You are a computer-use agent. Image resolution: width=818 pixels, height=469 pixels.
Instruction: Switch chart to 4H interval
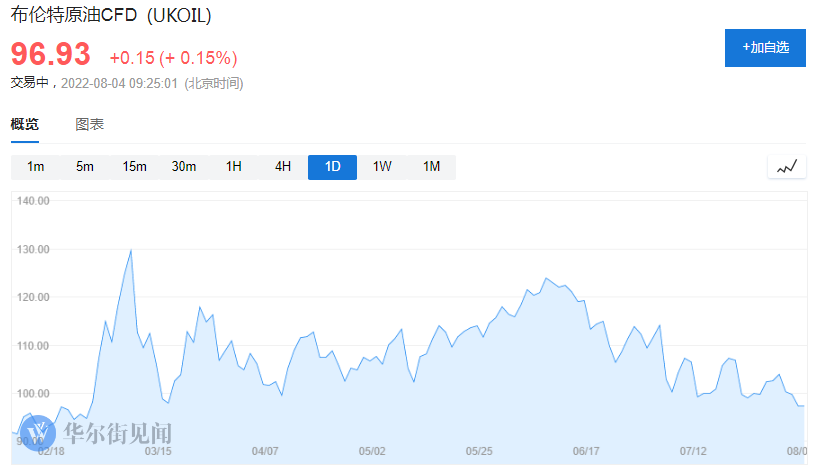click(x=283, y=167)
